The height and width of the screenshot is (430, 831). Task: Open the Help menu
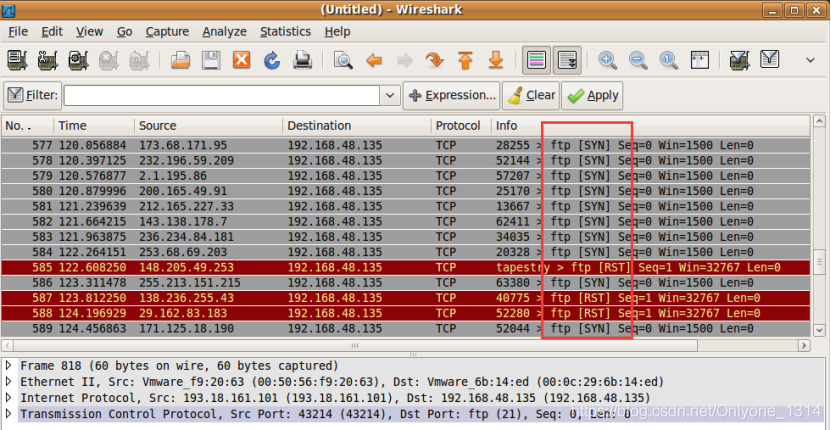pos(338,32)
